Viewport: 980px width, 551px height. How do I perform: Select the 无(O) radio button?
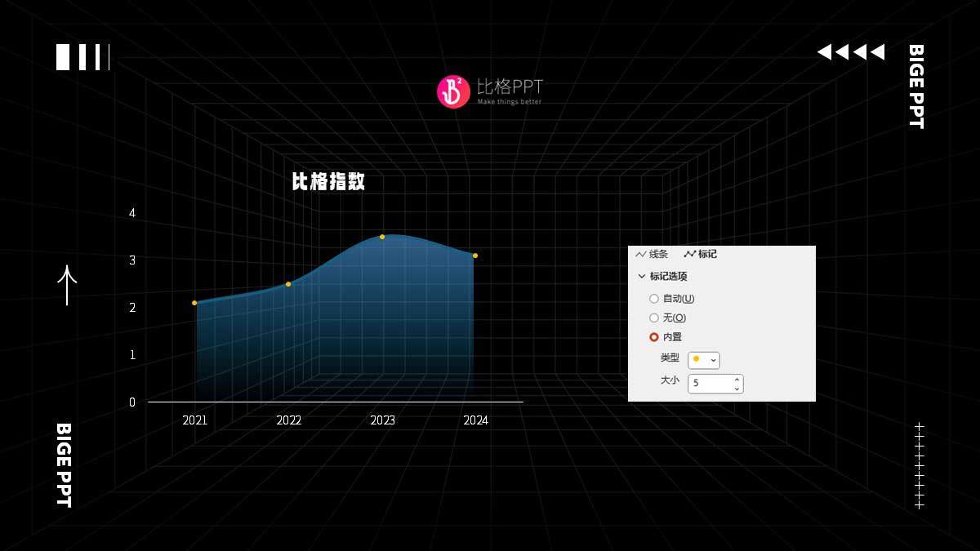(655, 318)
